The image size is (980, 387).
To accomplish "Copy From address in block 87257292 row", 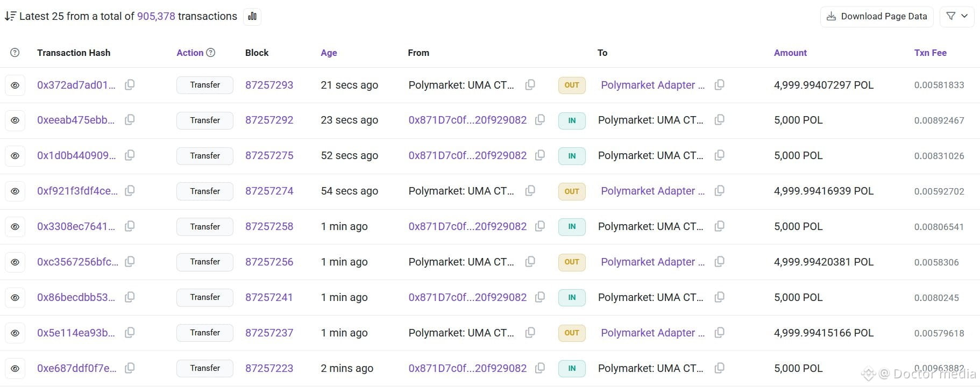I will click(540, 120).
